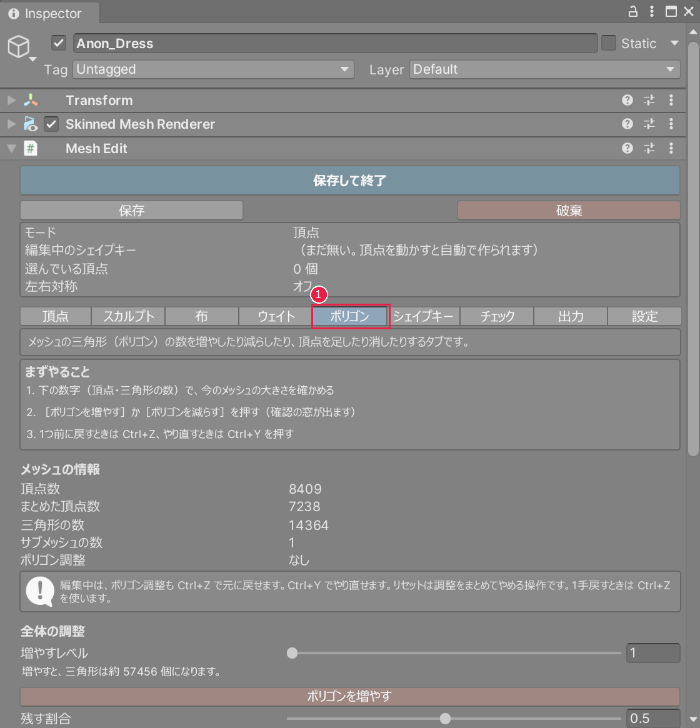The height and width of the screenshot is (728, 700).
Task: Click the 破棄 button
Action: click(x=569, y=211)
